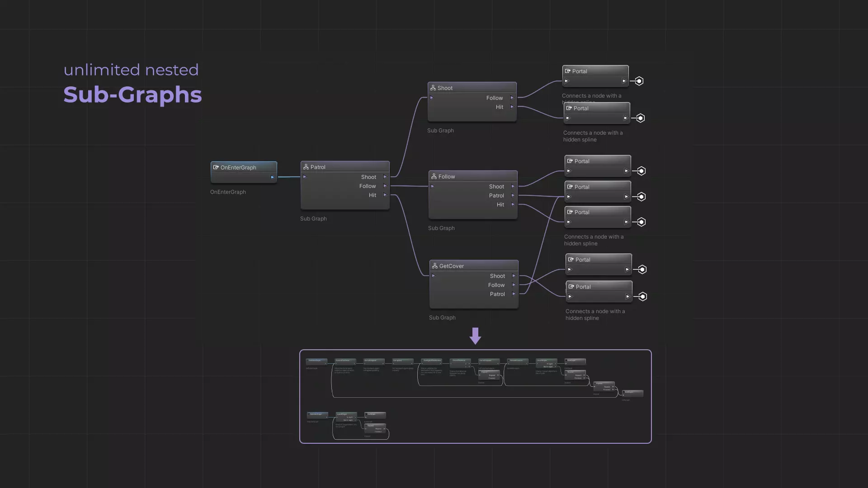Image resolution: width=868 pixels, height=488 pixels.
Task: Click the hexagon connector beside the topmost Portal
Action: [x=639, y=81]
